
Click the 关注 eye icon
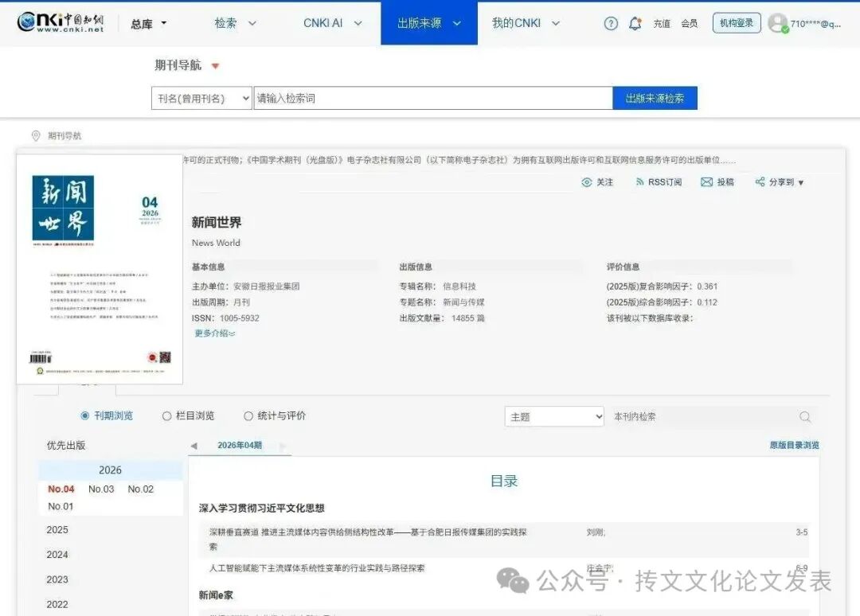coord(586,182)
